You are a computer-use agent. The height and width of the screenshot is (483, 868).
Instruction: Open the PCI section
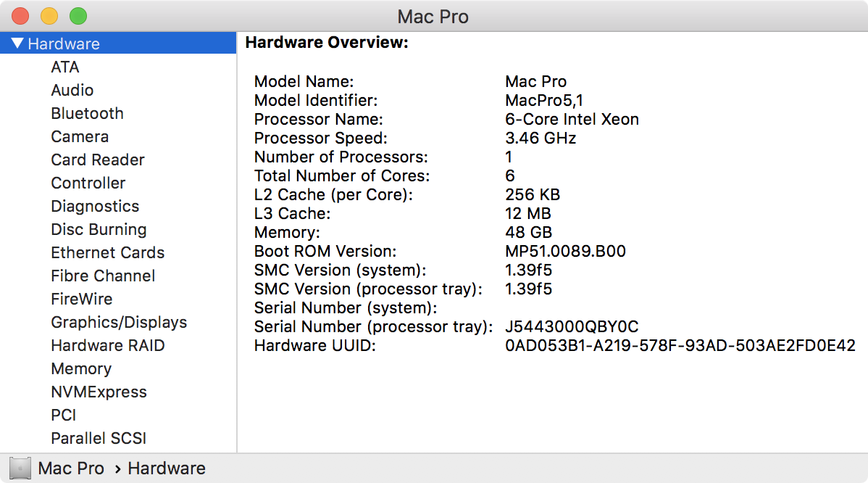click(64, 416)
